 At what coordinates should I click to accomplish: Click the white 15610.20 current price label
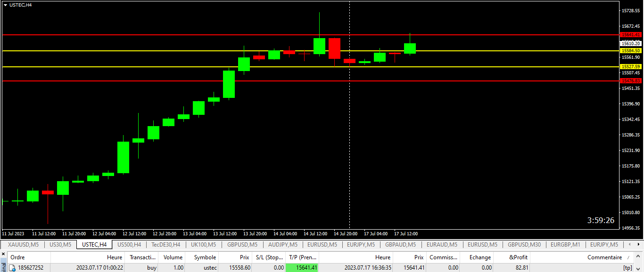tap(631, 43)
